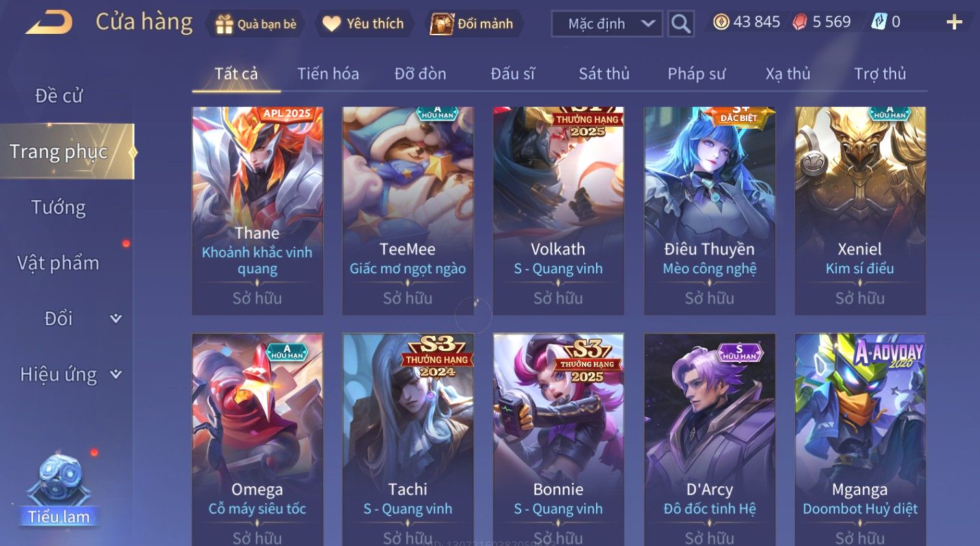This screenshot has height=546, width=980.
Task: Select Điêu Thuyền Mèo công nghệ skin
Action: pos(709,211)
